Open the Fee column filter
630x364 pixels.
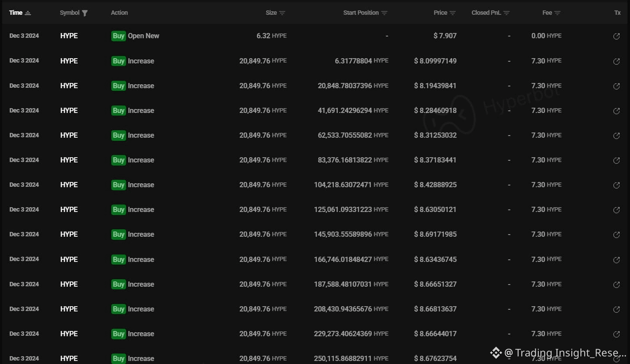(557, 13)
